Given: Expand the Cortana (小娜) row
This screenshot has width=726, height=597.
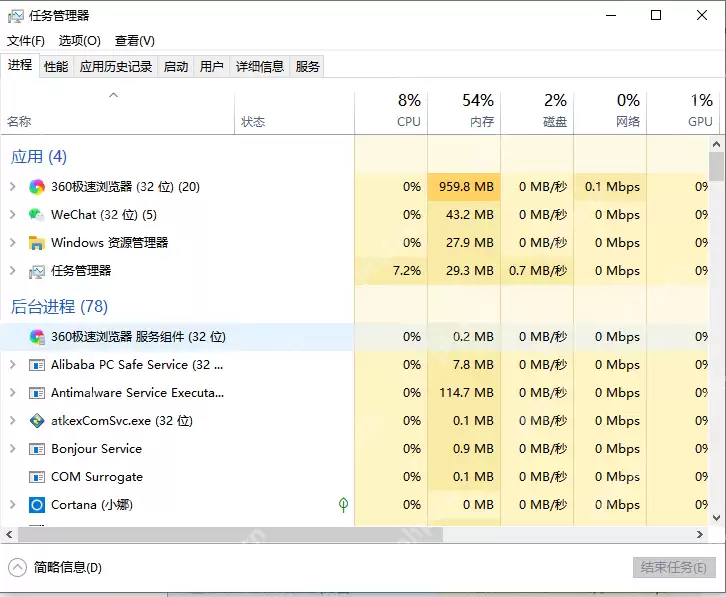Looking at the screenshot, I should tap(13, 505).
